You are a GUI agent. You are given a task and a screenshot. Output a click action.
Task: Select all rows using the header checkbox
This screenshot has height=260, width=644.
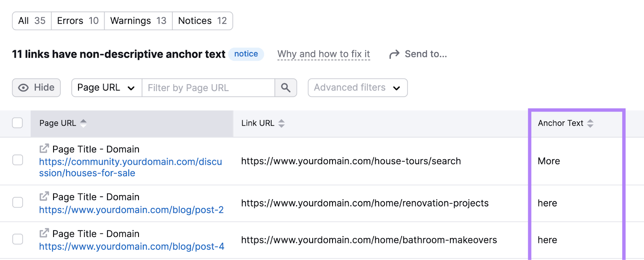(17, 123)
